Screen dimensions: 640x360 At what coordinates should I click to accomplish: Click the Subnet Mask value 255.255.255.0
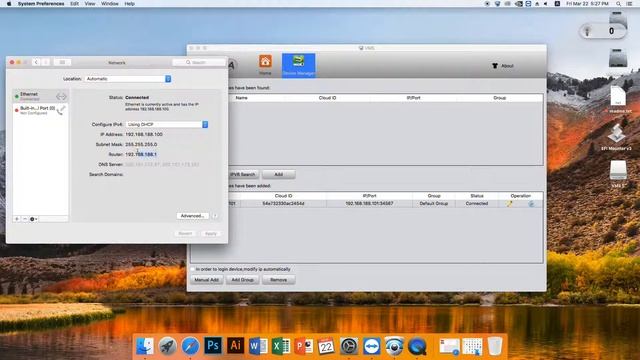tap(141, 144)
